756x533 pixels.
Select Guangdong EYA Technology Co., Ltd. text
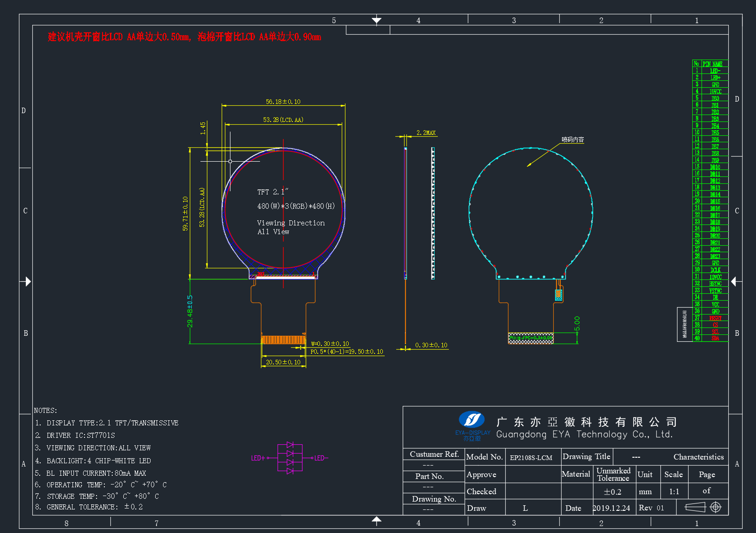pos(585,434)
